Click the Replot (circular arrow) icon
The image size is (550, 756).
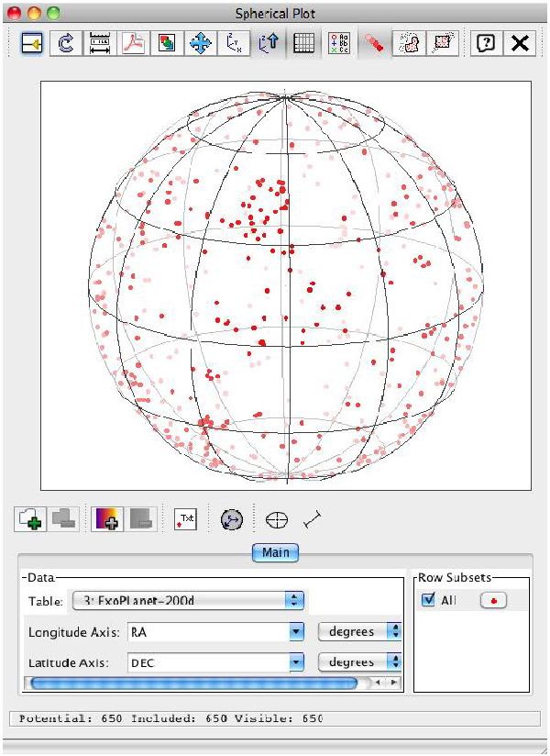click(65, 43)
